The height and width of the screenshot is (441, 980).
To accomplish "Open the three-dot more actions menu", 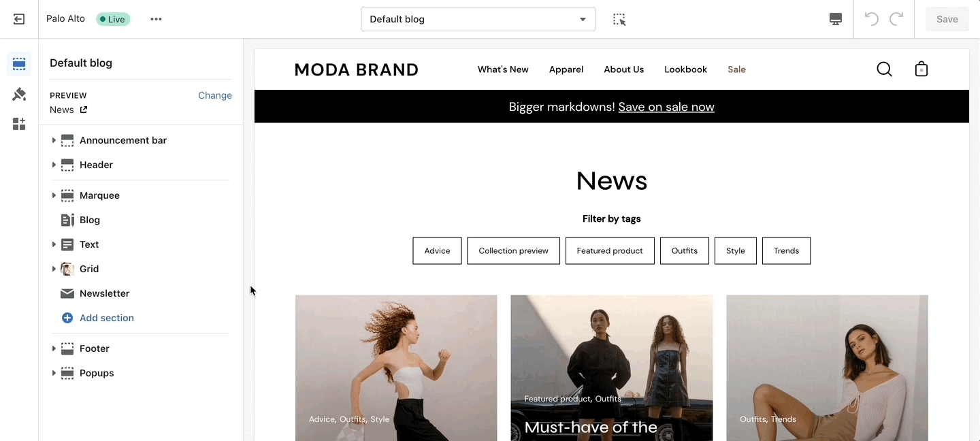I will coord(157,19).
